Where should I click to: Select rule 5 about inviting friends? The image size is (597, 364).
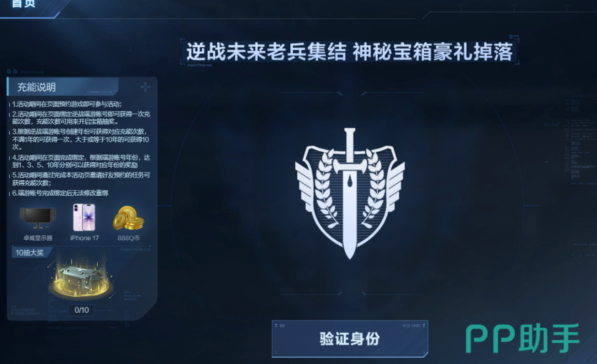pyautogui.click(x=81, y=179)
